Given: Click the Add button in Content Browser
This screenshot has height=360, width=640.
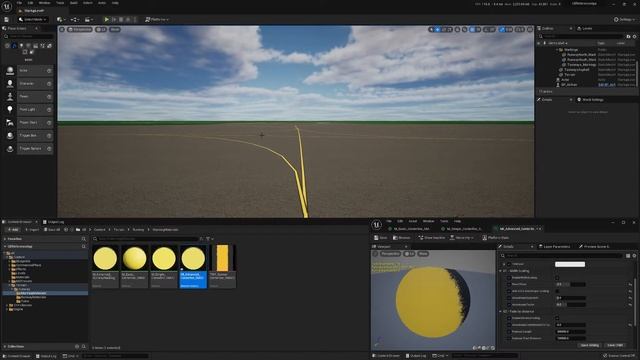Looking at the screenshot, I should [13, 230].
